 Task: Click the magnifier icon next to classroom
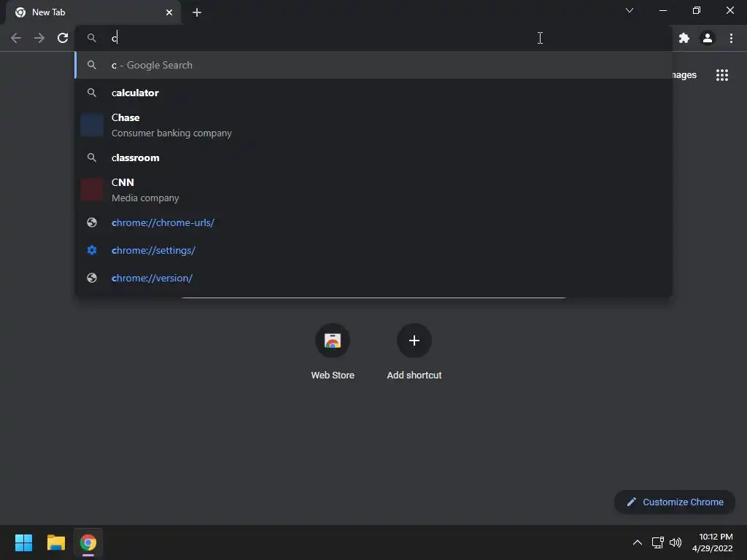point(92,157)
